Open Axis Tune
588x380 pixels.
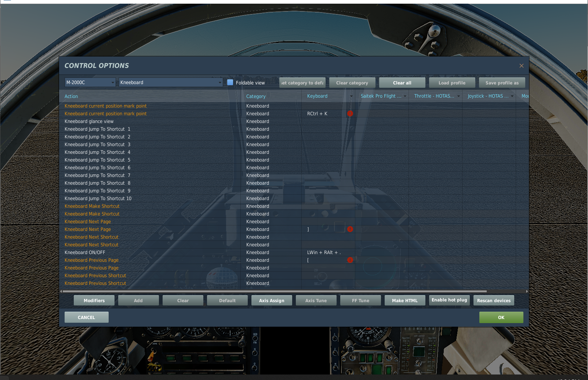click(316, 300)
